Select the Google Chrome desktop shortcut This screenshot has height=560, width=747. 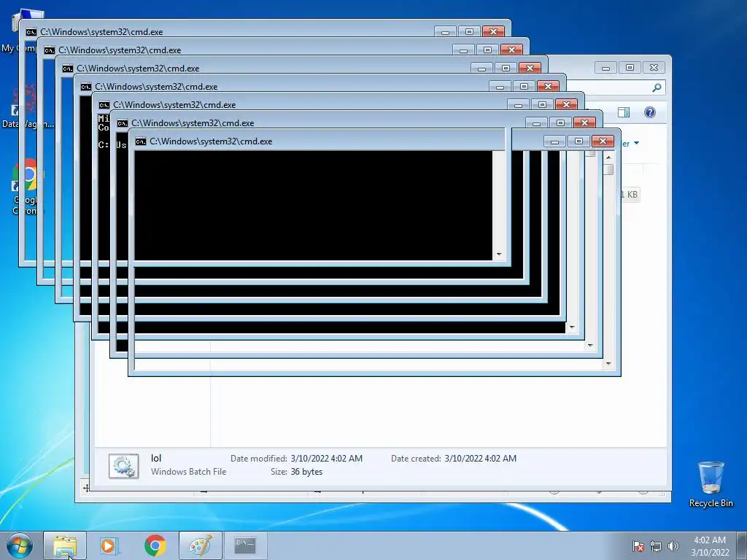tap(26, 187)
